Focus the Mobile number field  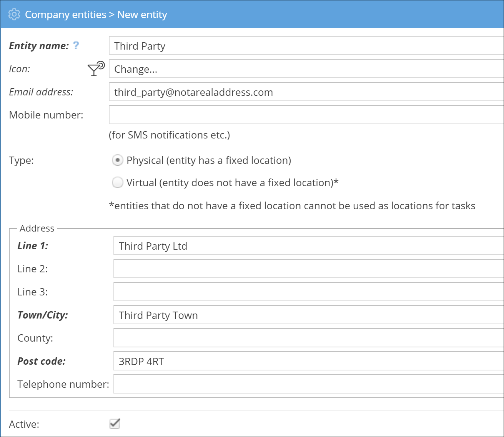pyautogui.click(x=306, y=115)
